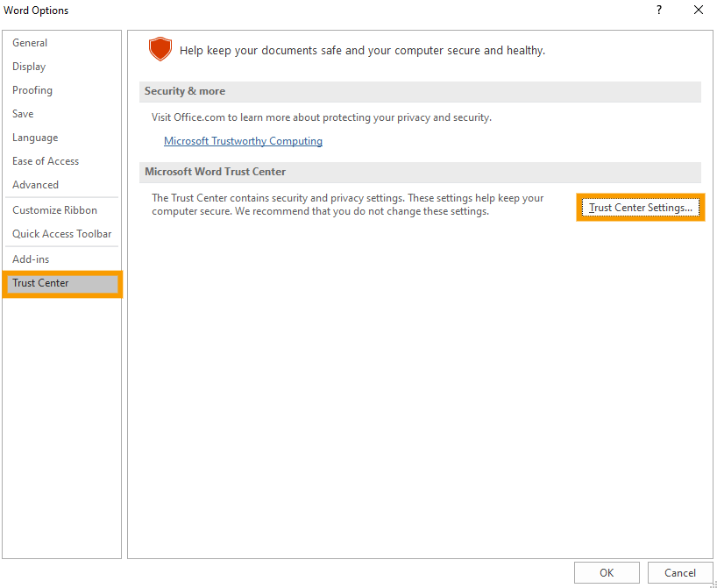Select the General options category
The height and width of the screenshot is (588, 717).
click(30, 43)
